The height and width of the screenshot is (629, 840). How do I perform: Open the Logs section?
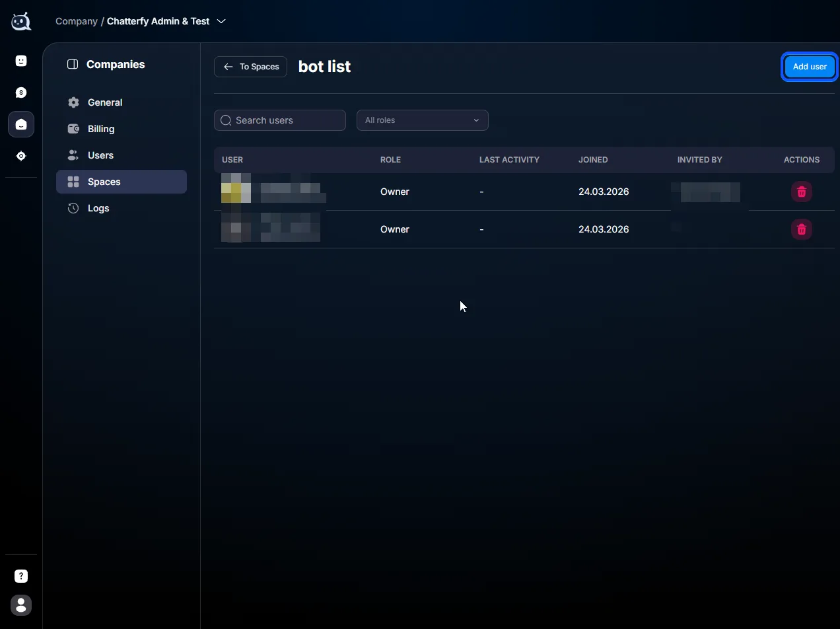point(122,208)
